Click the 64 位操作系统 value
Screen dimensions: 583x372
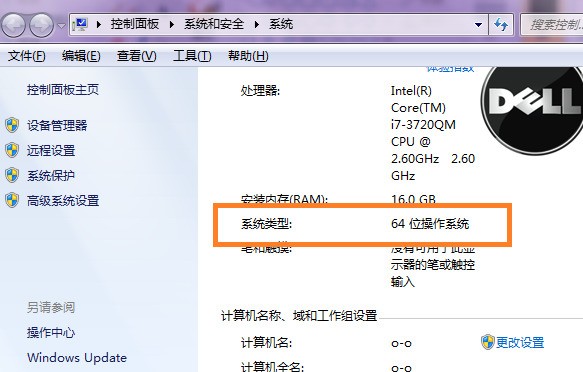pyautogui.click(x=430, y=224)
